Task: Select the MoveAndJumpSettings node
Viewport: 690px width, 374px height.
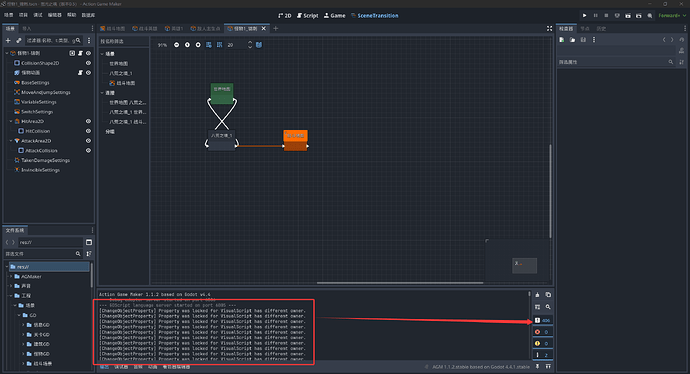Action: [46, 92]
